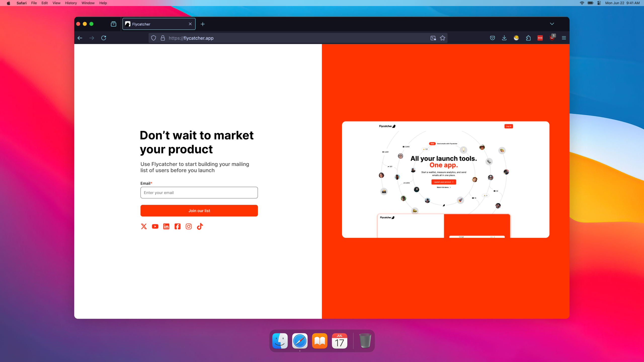Viewport: 644px width, 362px height.
Task: Open Calendar from the dock
Action: (x=340, y=341)
